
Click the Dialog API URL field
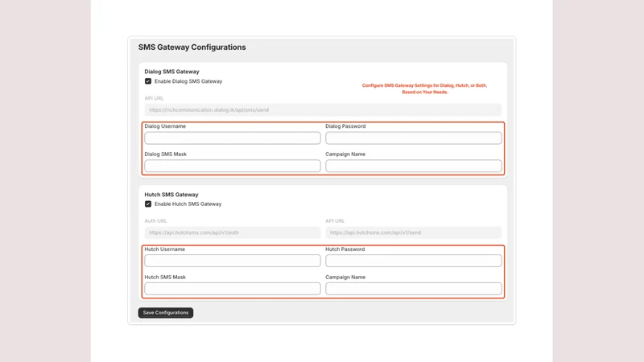[323, 109]
